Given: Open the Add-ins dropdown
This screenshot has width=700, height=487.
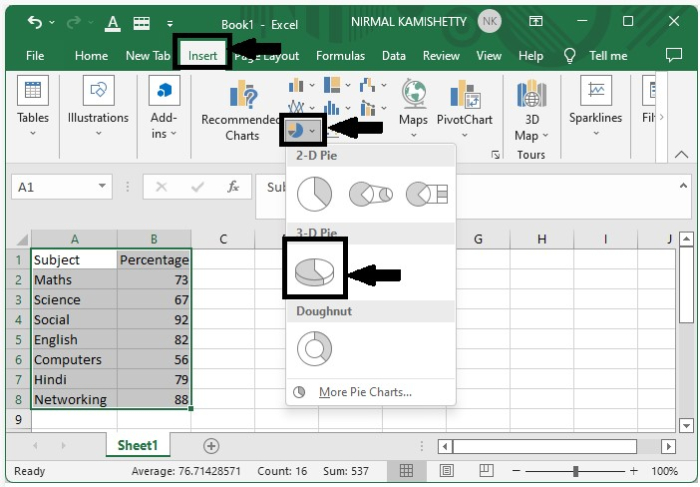Looking at the screenshot, I should click(164, 108).
